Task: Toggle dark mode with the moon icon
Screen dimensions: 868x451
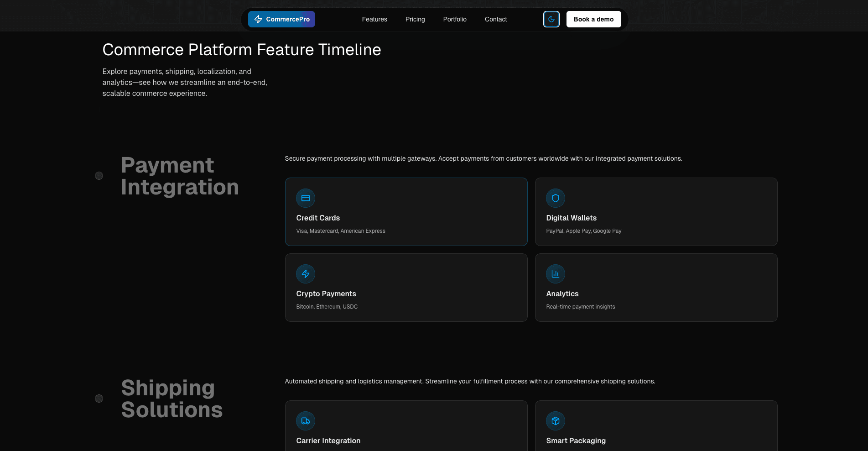Action: (551, 19)
